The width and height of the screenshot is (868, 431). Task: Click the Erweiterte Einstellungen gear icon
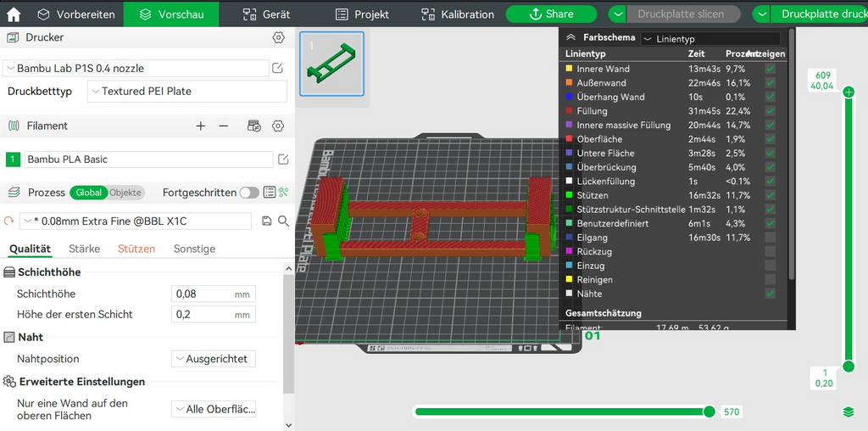9,382
